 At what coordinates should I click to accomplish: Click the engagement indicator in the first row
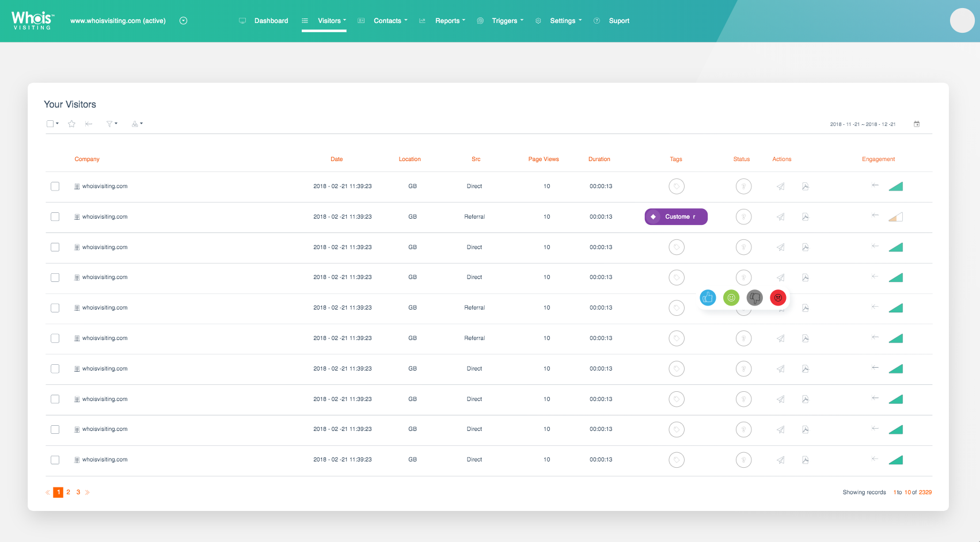click(x=895, y=186)
